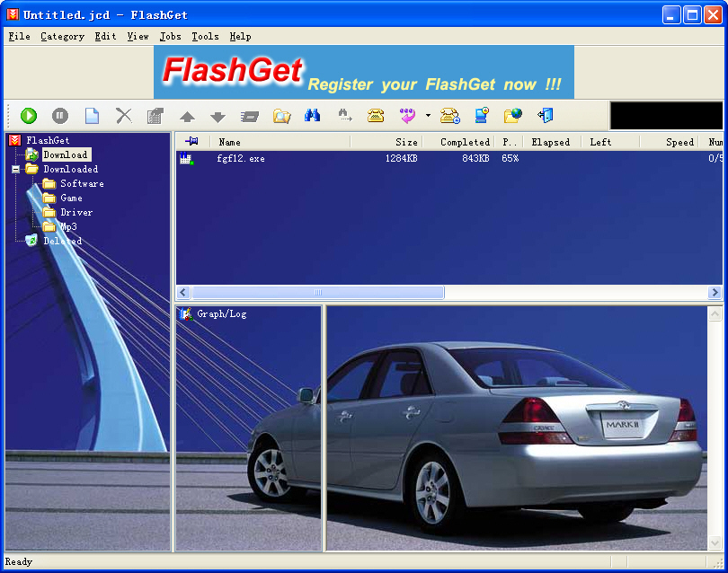Select the FlashGet root tree node
The image size is (728, 573).
pos(48,140)
